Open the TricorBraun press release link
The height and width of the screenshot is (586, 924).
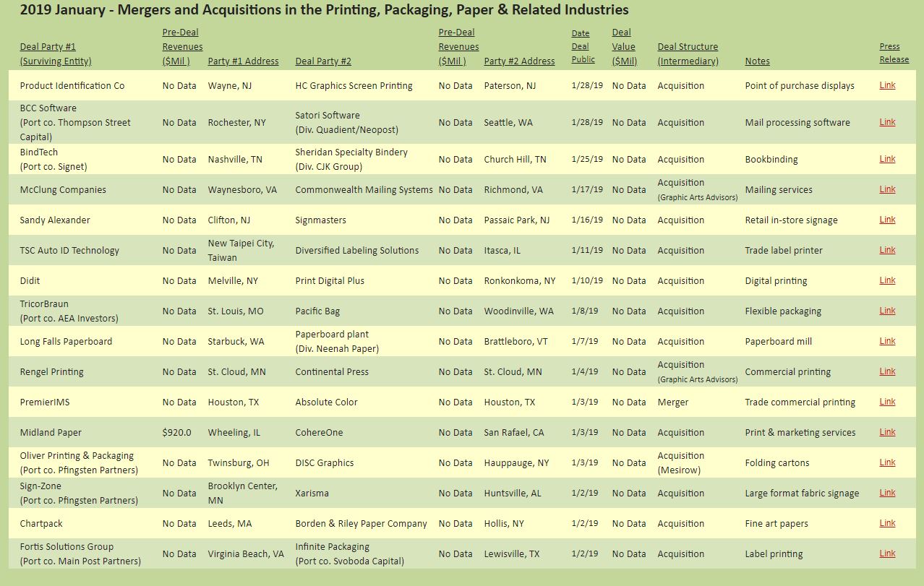click(887, 311)
